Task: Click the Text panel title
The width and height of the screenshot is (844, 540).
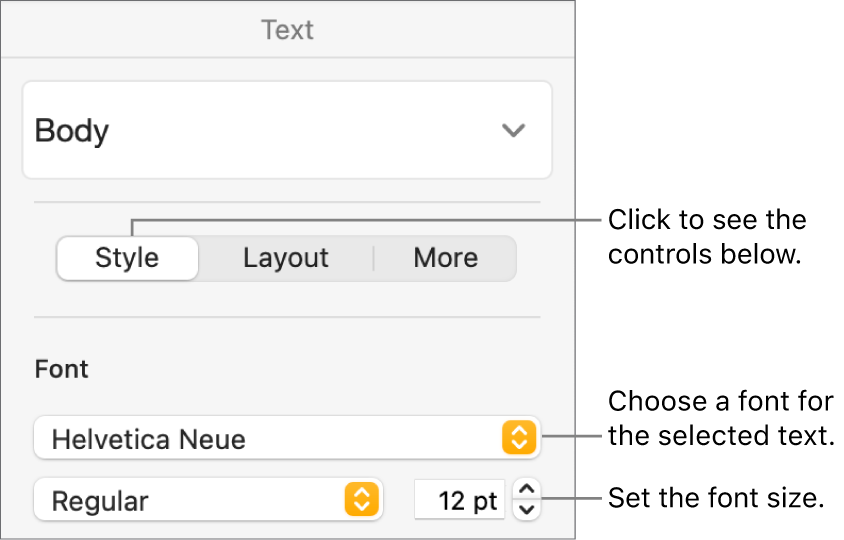Action: 287,30
